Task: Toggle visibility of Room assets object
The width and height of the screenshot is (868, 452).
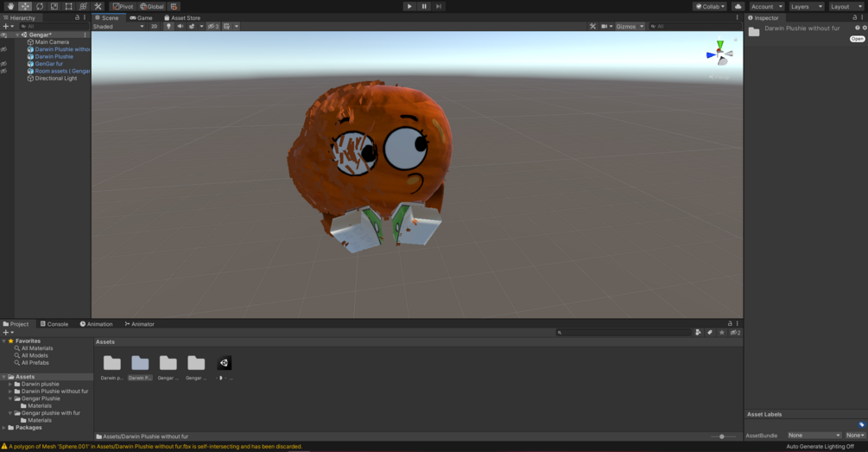Action: tap(3, 71)
